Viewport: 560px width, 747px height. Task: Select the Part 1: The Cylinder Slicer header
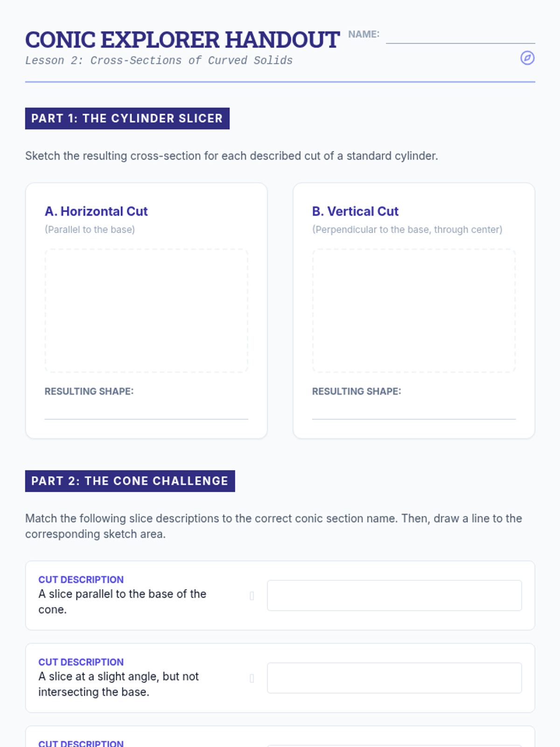127,119
